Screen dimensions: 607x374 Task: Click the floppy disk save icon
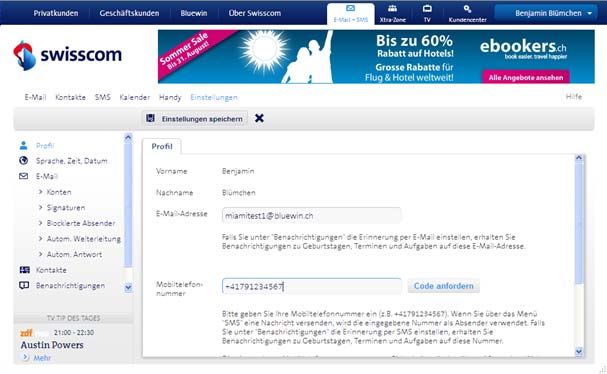pos(150,118)
